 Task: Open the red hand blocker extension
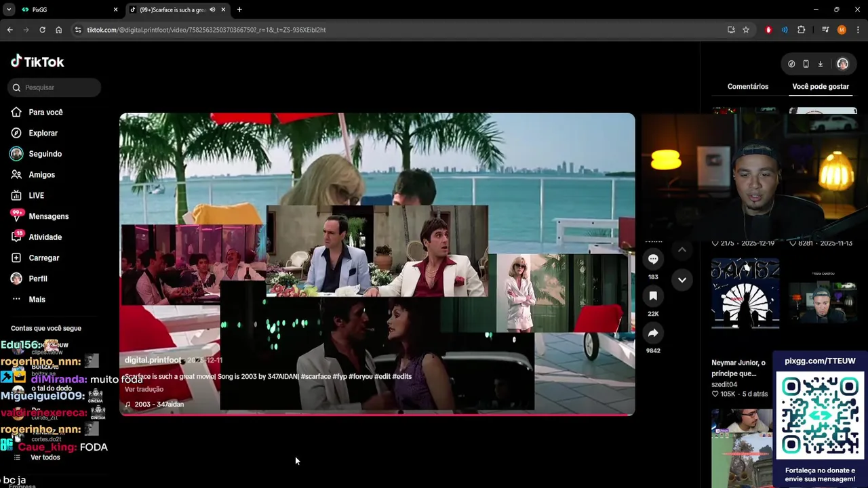pyautogui.click(x=768, y=30)
